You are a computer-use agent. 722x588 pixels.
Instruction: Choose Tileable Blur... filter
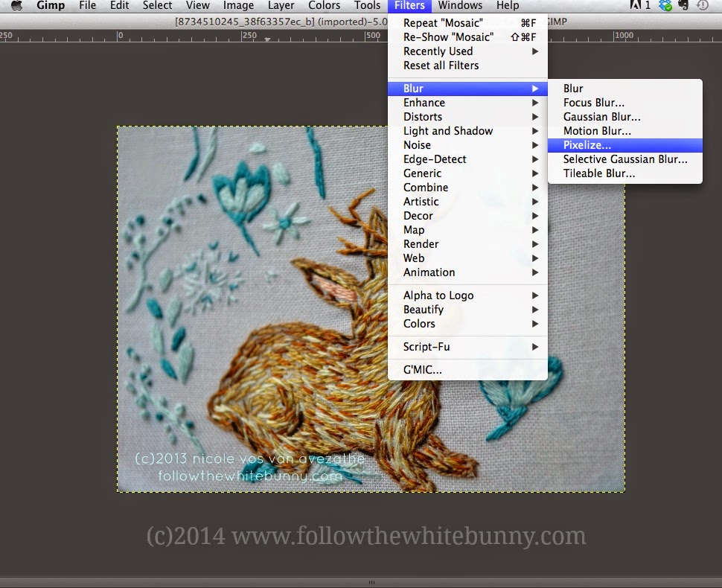pyautogui.click(x=624, y=173)
